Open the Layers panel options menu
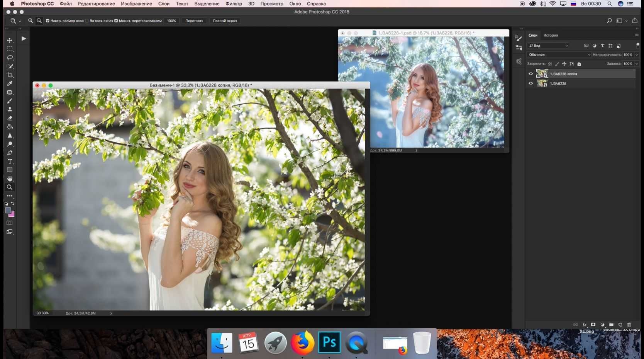This screenshot has height=359, width=644. [637, 35]
